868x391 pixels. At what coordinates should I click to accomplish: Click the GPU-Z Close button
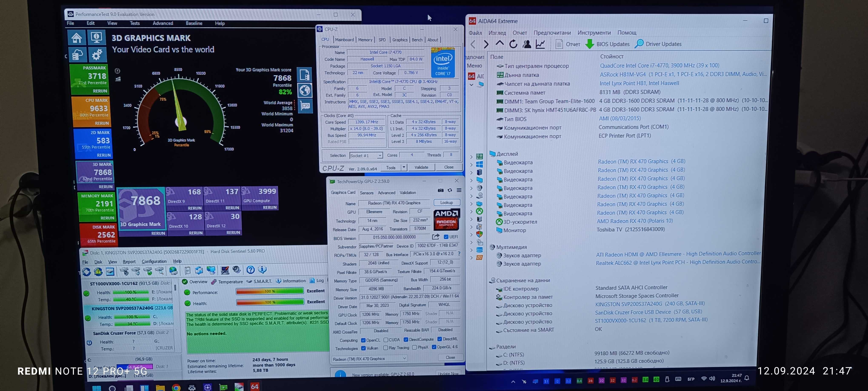pyautogui.click(x=450, y=357)
